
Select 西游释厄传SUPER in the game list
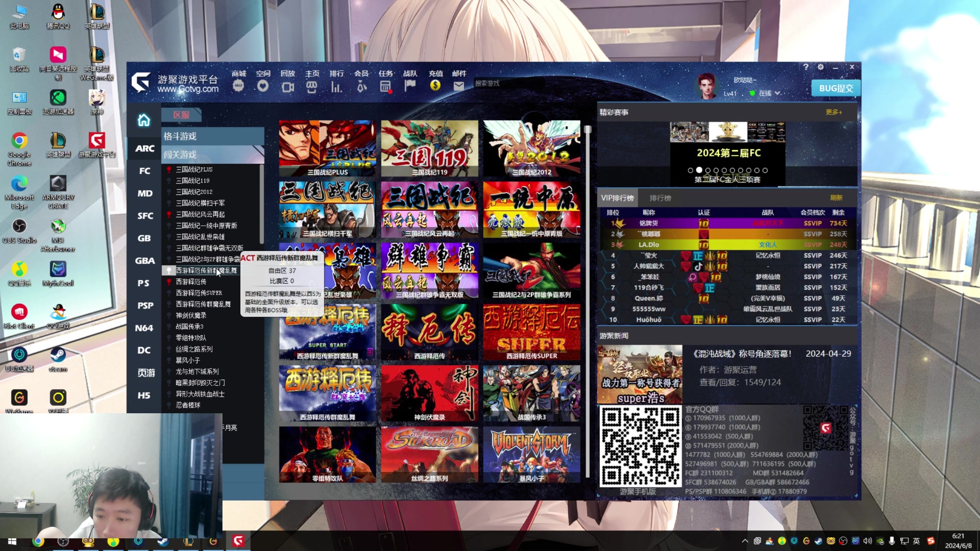[199, 293]
